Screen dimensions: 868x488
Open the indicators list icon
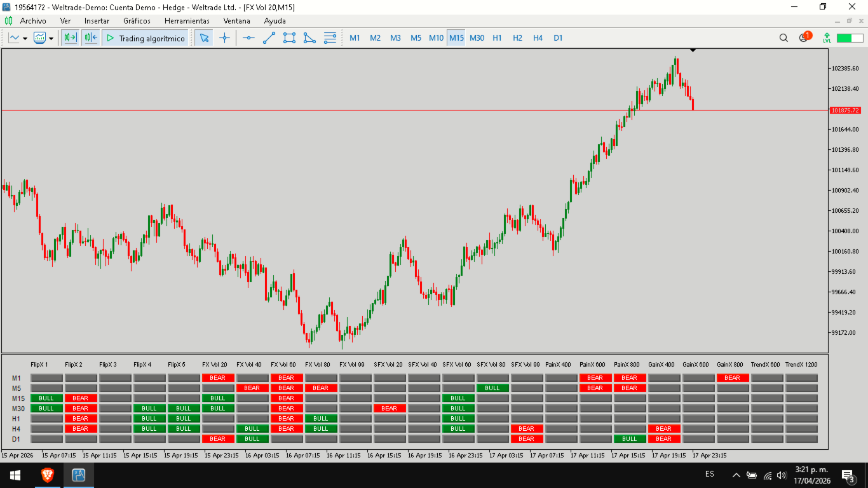(x=40, y=38)
